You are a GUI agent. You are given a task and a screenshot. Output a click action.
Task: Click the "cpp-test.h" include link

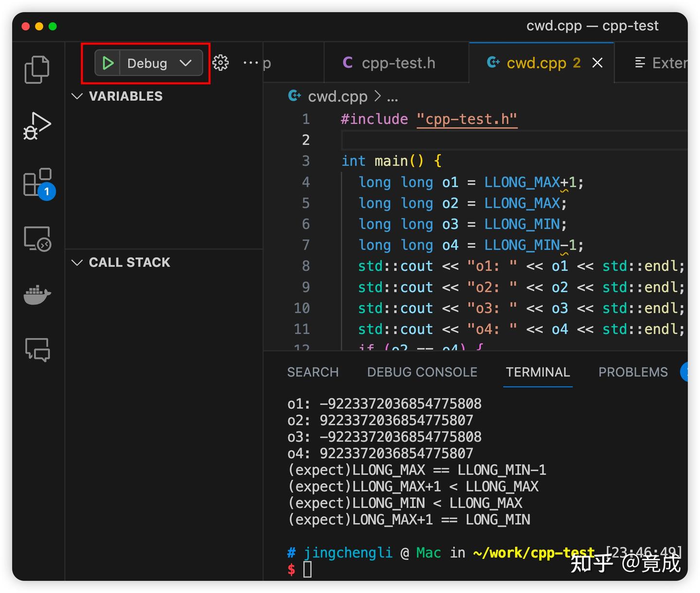[x=467, y=119]
